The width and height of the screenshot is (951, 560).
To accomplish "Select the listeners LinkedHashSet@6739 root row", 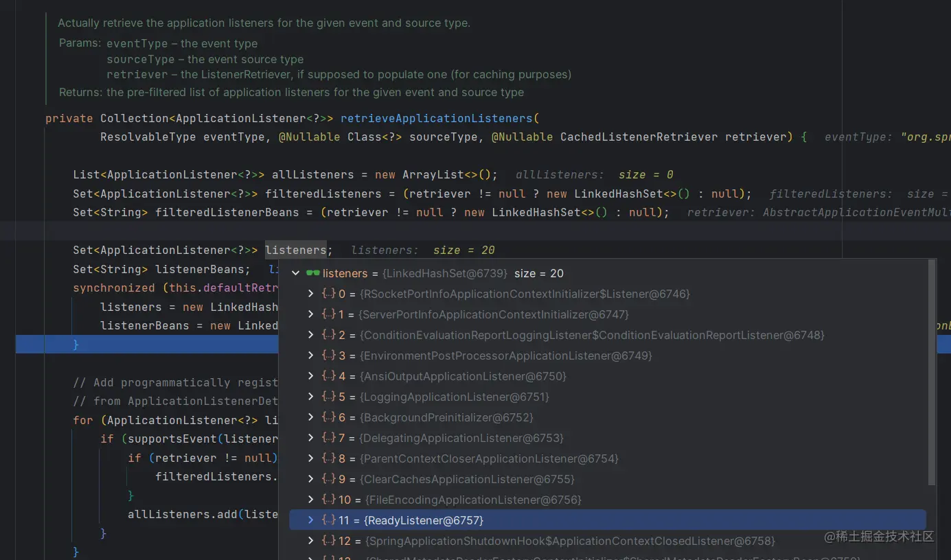I will pos(608,273).
